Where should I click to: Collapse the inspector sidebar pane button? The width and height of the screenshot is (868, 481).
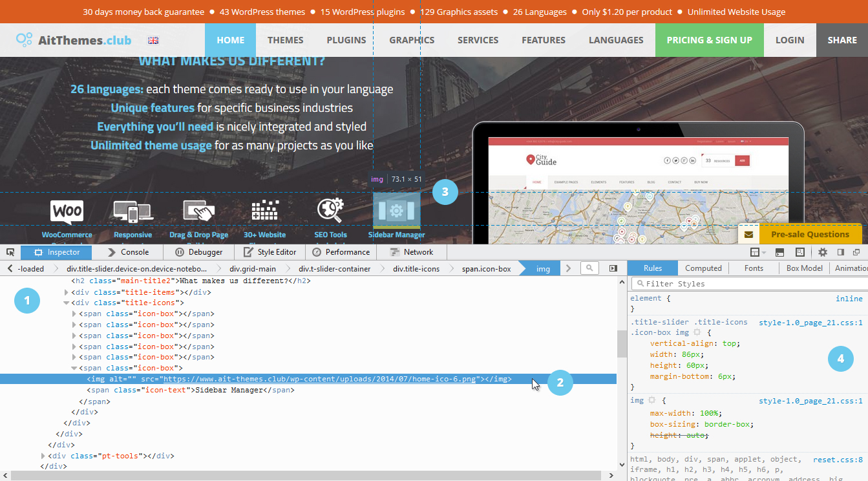613,268
